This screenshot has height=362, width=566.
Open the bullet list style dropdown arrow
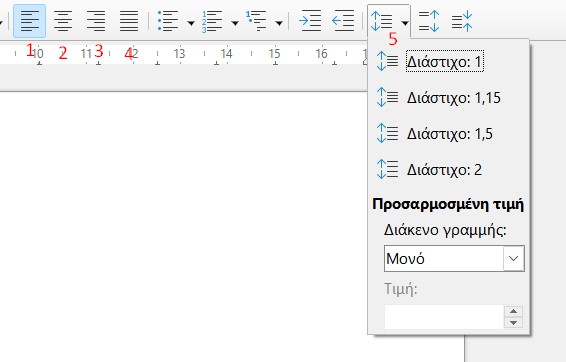click(191, 24)
